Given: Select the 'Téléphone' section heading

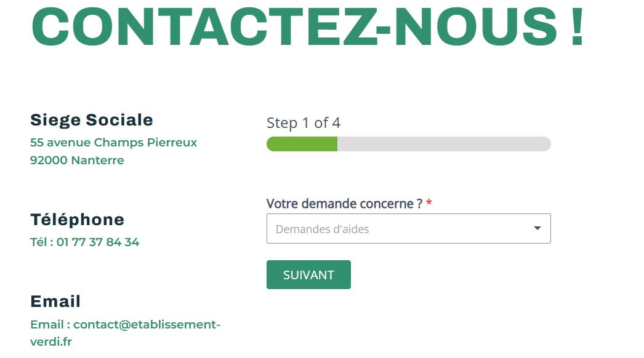Looking at the screenshot, I should coord(77,219).
